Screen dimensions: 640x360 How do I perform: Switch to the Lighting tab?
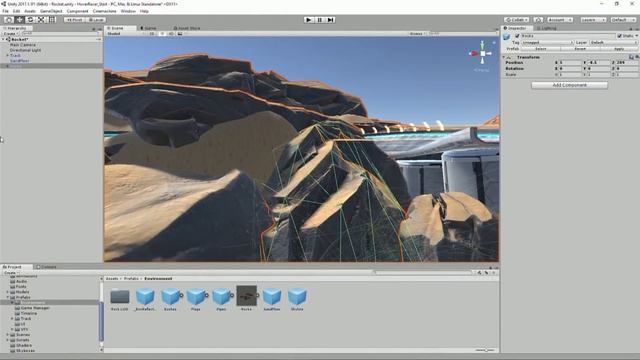549,28
